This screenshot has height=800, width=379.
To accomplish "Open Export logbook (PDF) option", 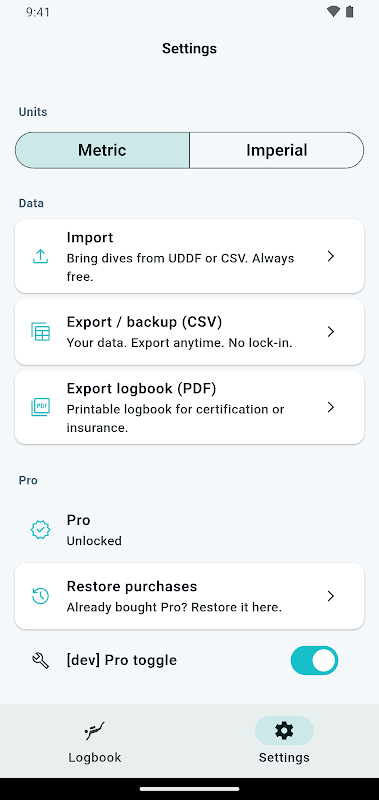I will tap(189, 407).
